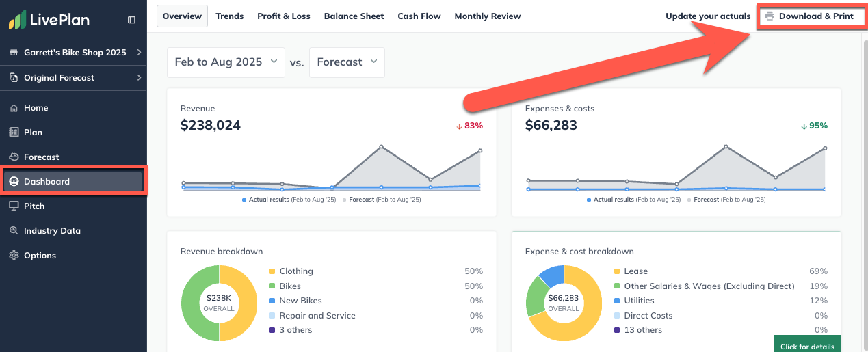Expand the Original Forecast scenario menu
Viewport: 868px width, 352px height.
tap(74, 78)
